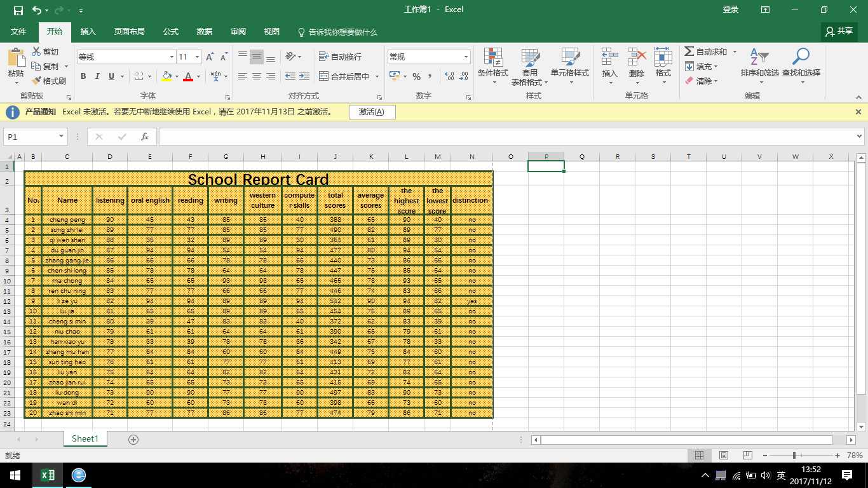Toggle center horizontal alignment

[x=257, y=76]
